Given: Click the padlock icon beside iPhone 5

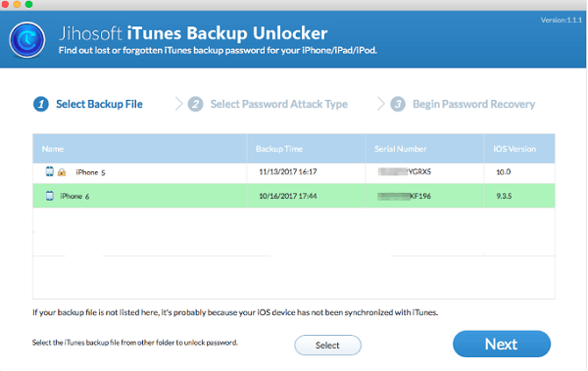Looking at the screenshot, I should pyautogui.click(x=62, y=172).
